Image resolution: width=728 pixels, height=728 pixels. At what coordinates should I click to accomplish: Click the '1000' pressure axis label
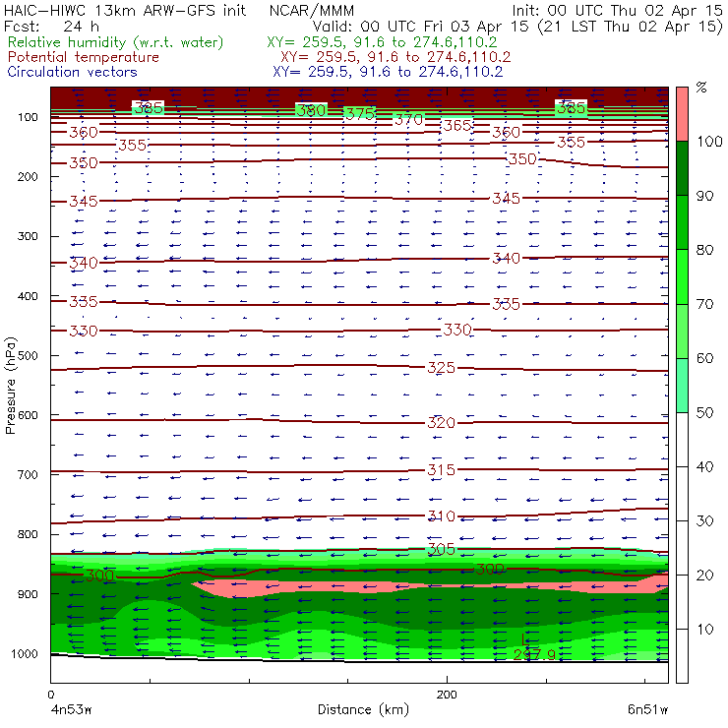tap(25, 653)
